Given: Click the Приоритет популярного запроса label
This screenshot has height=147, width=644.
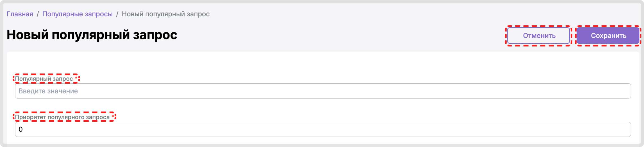Looking at the screenshot, I should [x=62, y=117].
